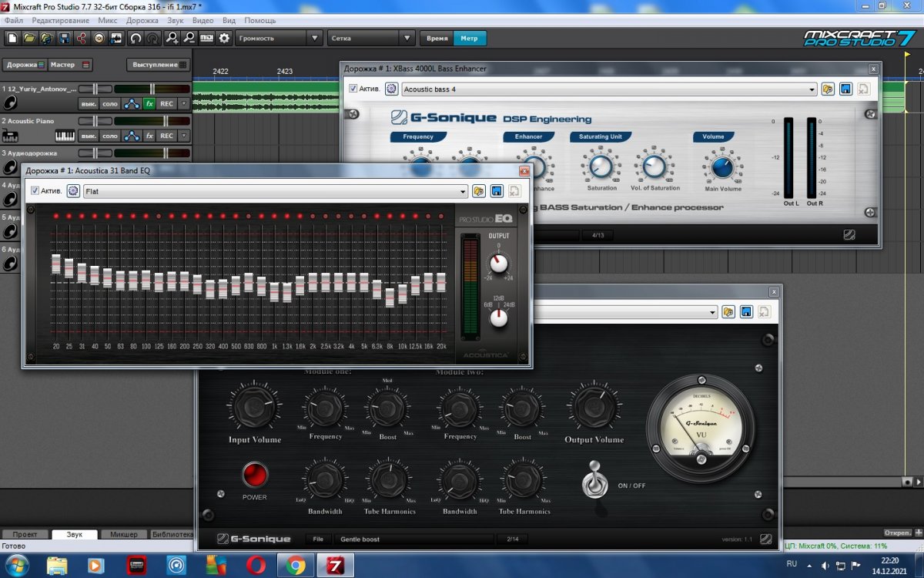924x578 pixels.
Task: Open the Громкость dropdown
Action: [279, 38]
